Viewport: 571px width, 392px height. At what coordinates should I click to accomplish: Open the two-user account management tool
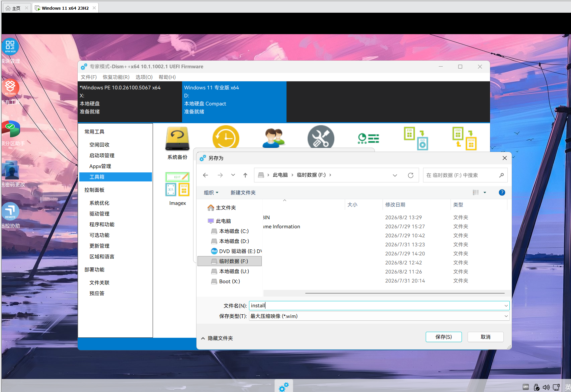pos(274,138)
